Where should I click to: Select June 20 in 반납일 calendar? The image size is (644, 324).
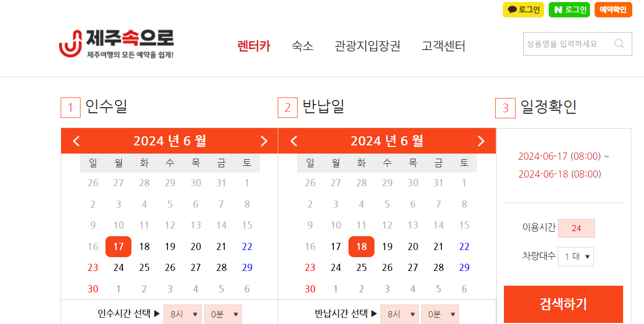coord(413,246)
